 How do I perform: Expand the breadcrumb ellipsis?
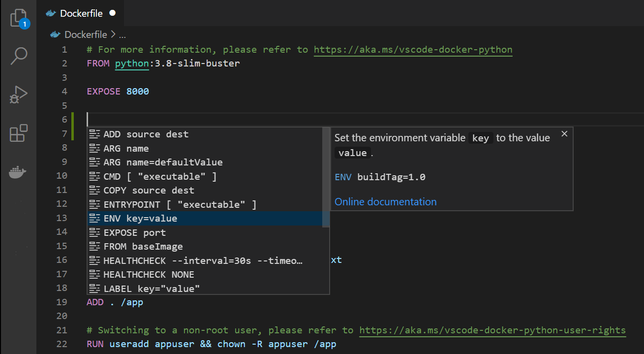[122, 34]
